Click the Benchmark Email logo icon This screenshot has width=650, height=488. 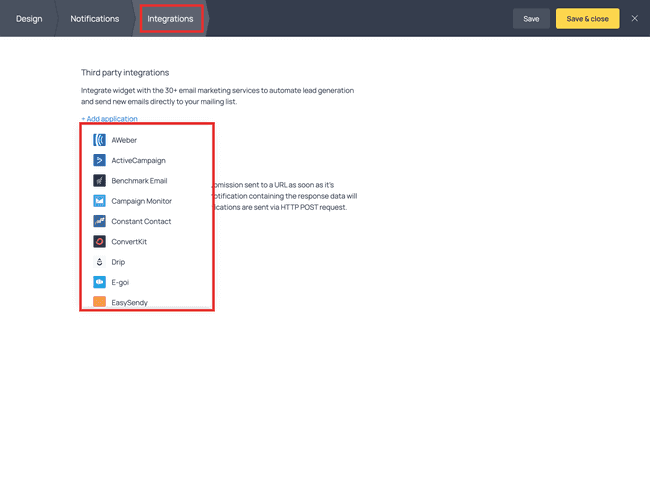click(99, 181)
